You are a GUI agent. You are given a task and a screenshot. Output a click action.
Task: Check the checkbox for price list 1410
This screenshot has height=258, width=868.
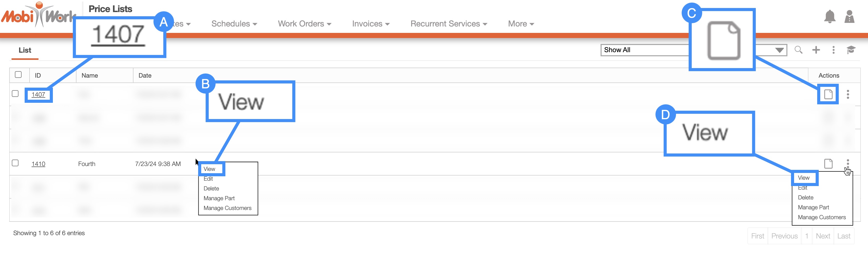click(15, 163)
